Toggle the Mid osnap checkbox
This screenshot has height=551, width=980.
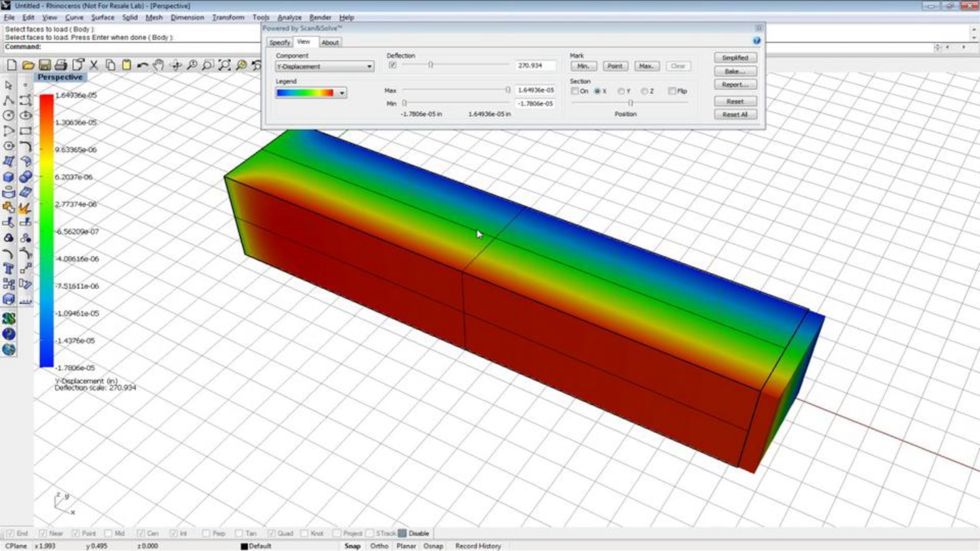point(108,533)
